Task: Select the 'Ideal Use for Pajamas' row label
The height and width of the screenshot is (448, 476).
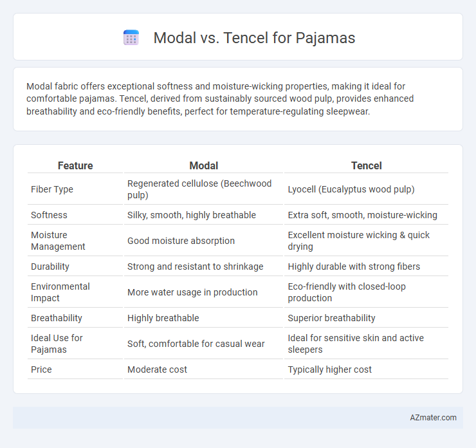Action: coord(57,344)
